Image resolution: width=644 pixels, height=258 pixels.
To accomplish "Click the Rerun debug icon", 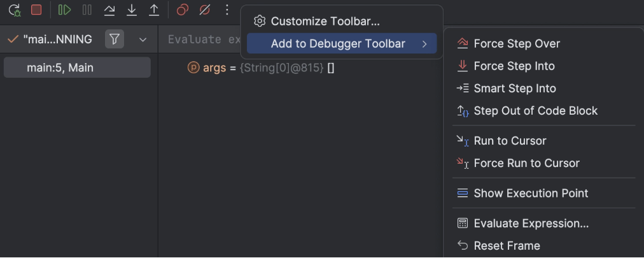I will 15,10.
